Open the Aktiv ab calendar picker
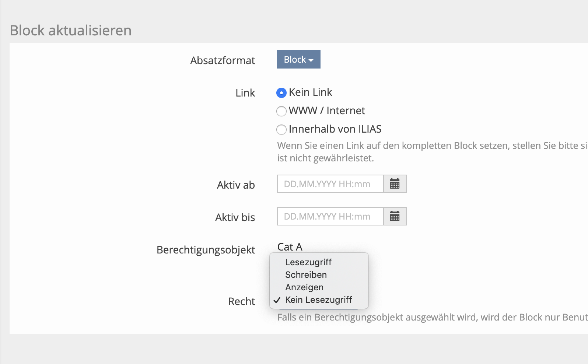This screenshot has width=588, height=364. 395,184
